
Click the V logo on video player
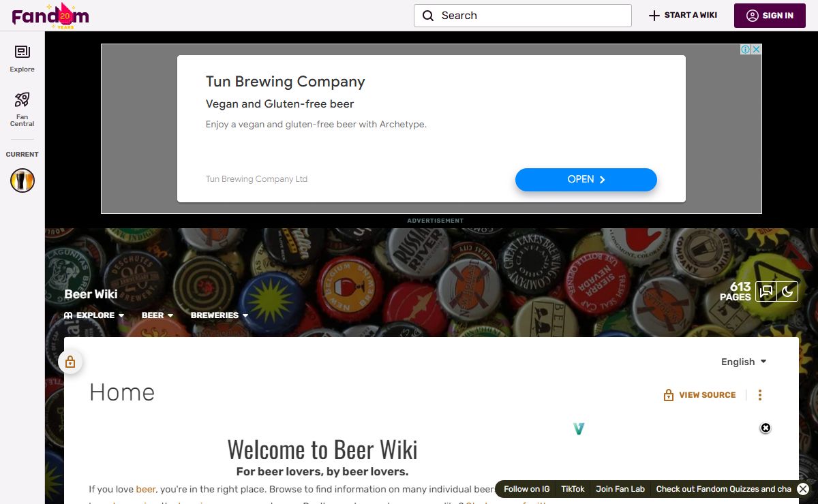[579, 428]
